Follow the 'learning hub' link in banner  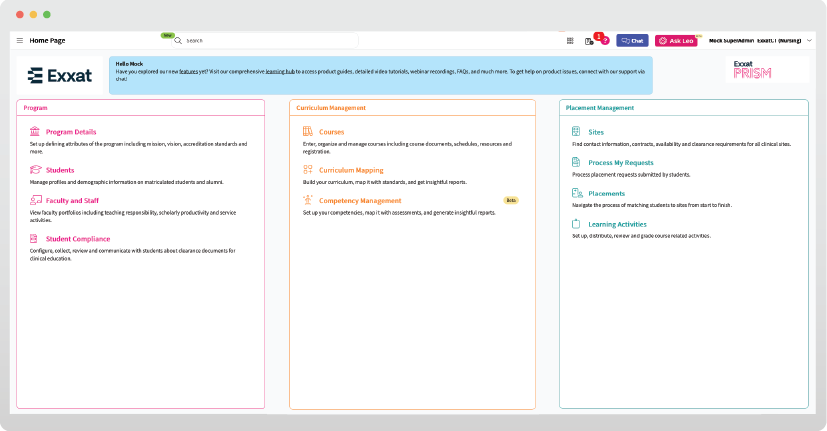pos(280,71)
